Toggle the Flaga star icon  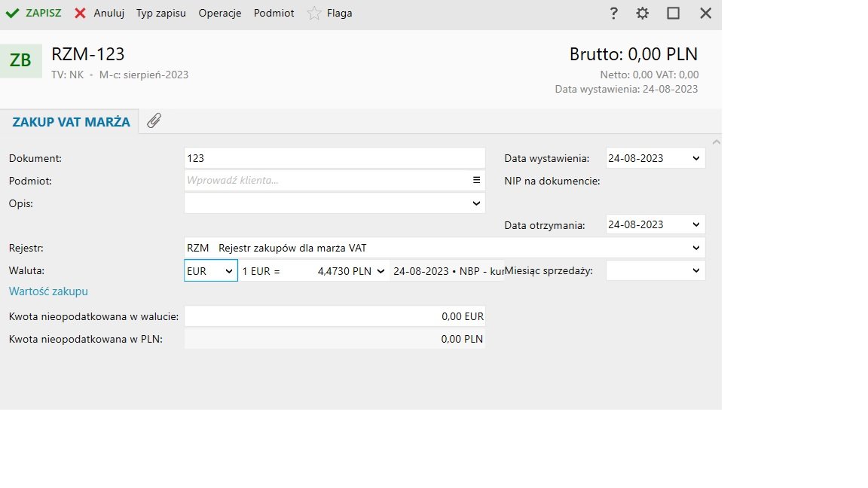[314, 14]
